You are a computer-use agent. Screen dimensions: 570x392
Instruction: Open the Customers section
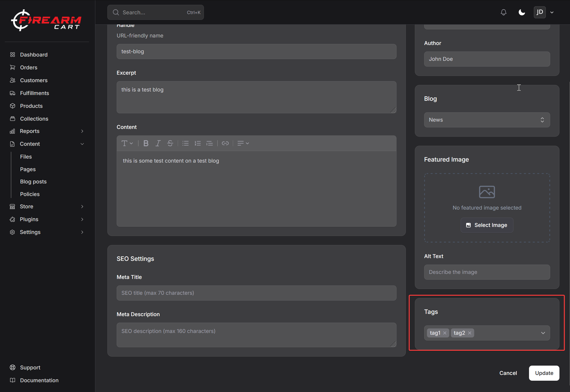tap(34, 80)
